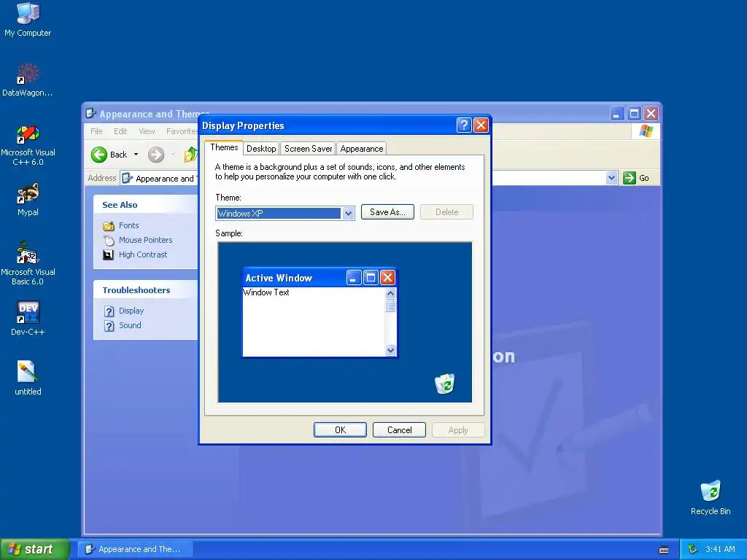Click the Active Window sample preview title
The height and width of the screenshot is (560, 747).
(x=279, y=278)
